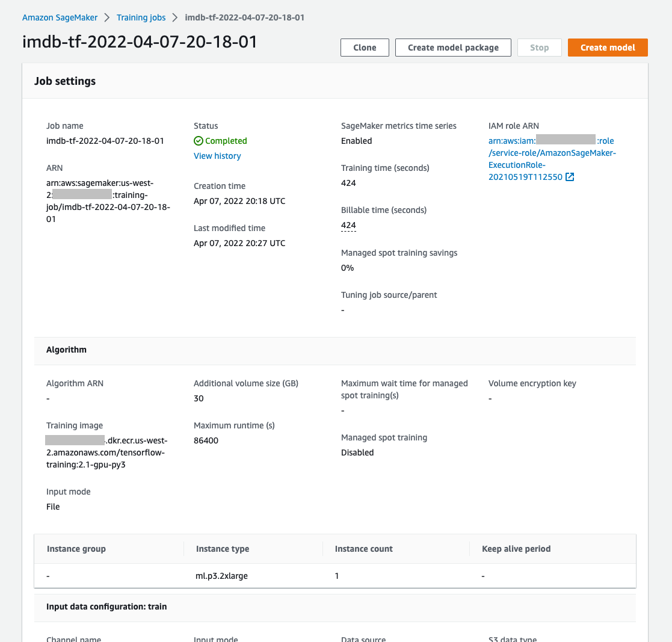Click the Keep alive period column header
672x642 pixels.
(516, 549)
